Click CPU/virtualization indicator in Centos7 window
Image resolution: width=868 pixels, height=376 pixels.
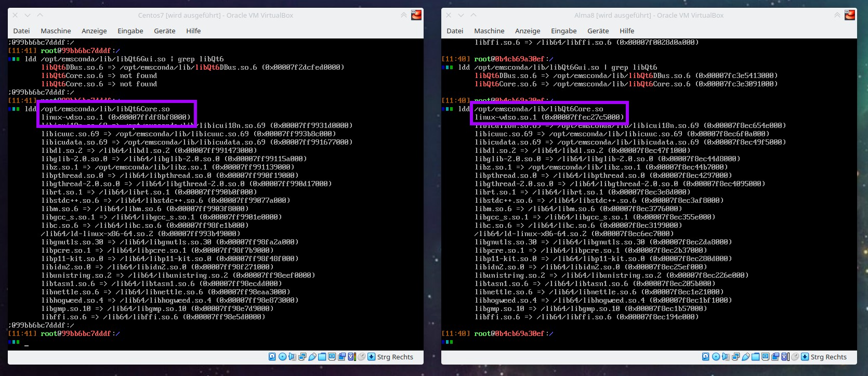[352, 357]
